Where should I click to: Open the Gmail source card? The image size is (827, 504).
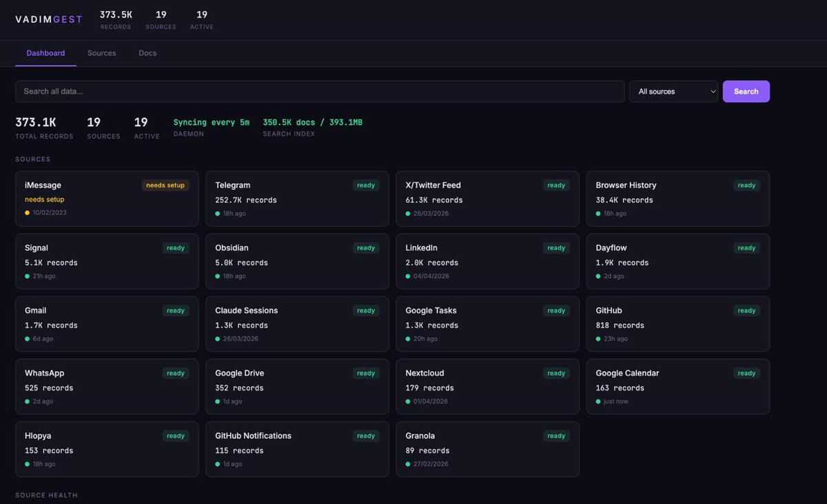pyautogui.click(x=107, y=324)
